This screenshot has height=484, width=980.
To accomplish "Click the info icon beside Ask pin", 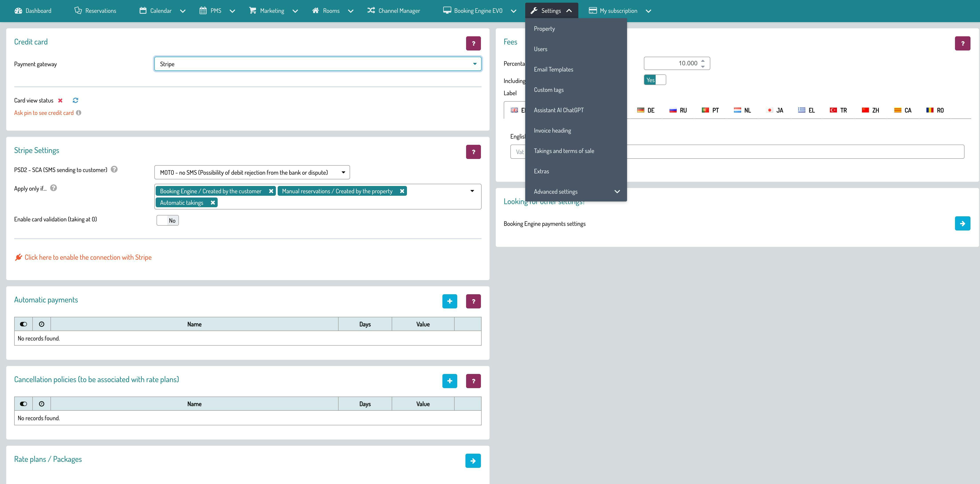I will click(x=78, y=113).
